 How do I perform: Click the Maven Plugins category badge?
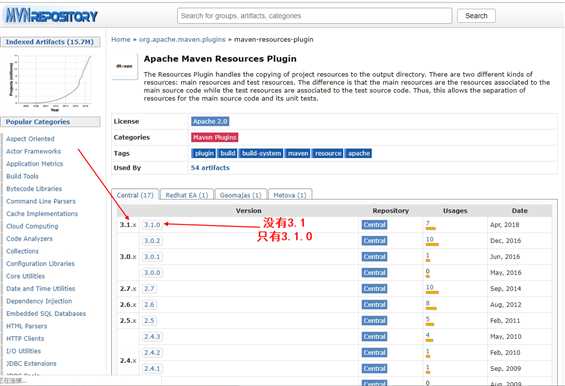point(215,137)
